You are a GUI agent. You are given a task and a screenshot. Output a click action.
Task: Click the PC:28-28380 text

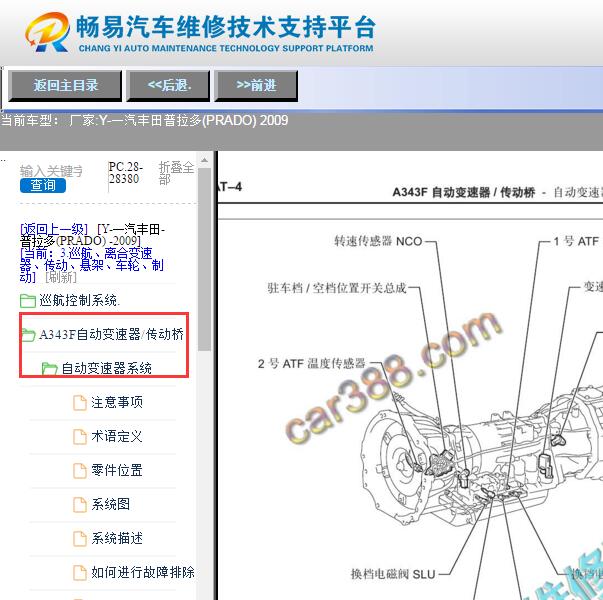[125, 173]
